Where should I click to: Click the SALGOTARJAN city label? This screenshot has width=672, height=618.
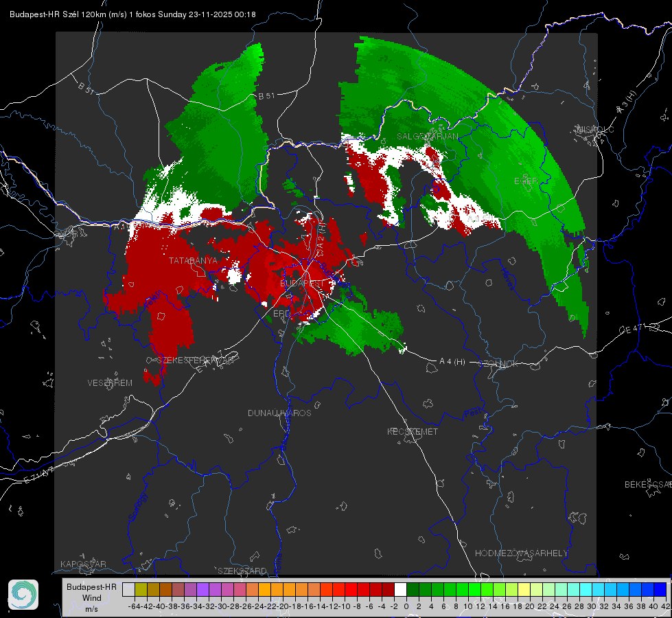[428, 137]
